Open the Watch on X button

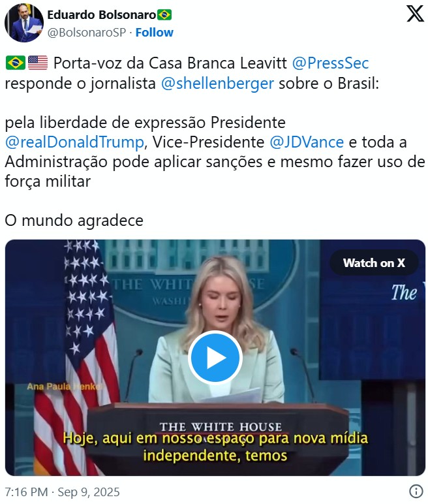[x=374, y=262]
